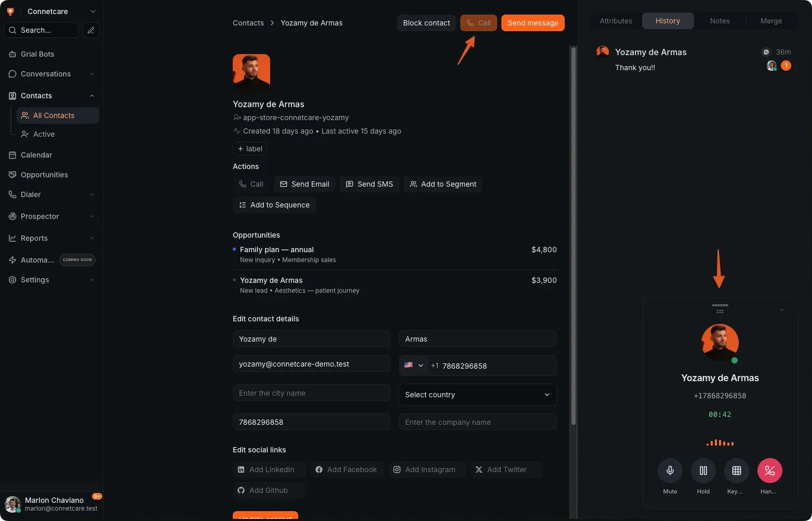
Task: Add Instagram social link
Action: (x=428, y=470)
